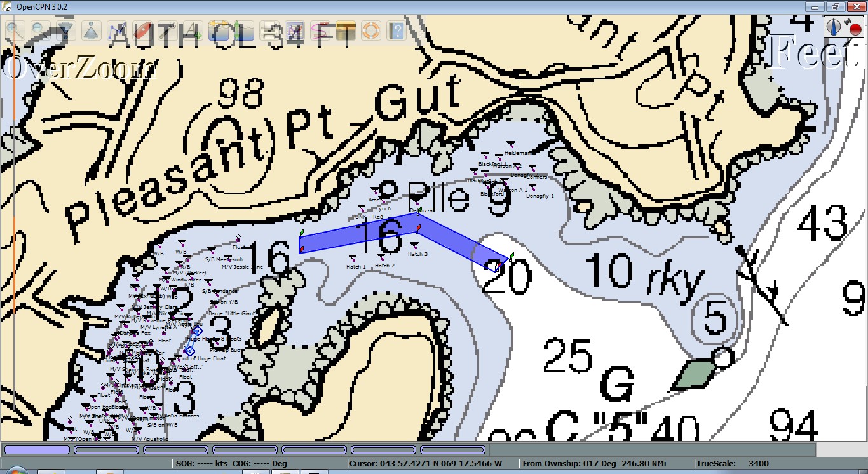Select the highlighted first chart bar segment
Viewport: 868px width, 474px height.
pyautogui.click(x=36, y=450)
